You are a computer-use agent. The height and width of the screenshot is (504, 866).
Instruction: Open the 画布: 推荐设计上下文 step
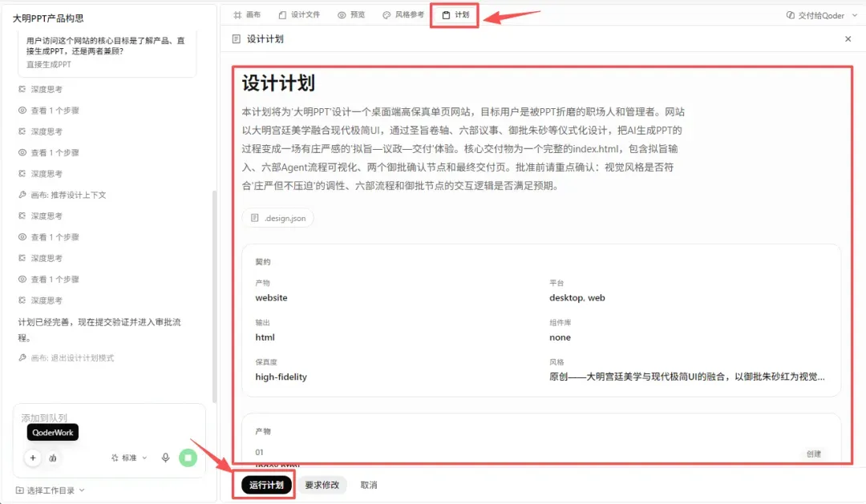pyautogui.click(x=62, y=195)
